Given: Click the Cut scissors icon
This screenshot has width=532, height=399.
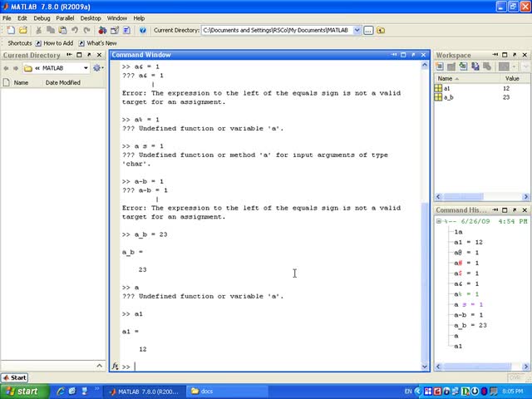Looking at the screenshot, I should tap(38, 30).
